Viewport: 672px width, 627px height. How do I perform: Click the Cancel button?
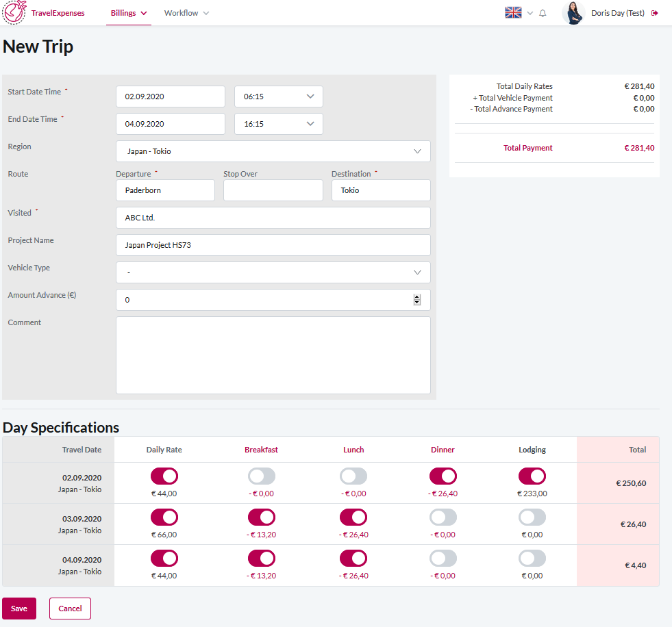[x=70, y=609]
